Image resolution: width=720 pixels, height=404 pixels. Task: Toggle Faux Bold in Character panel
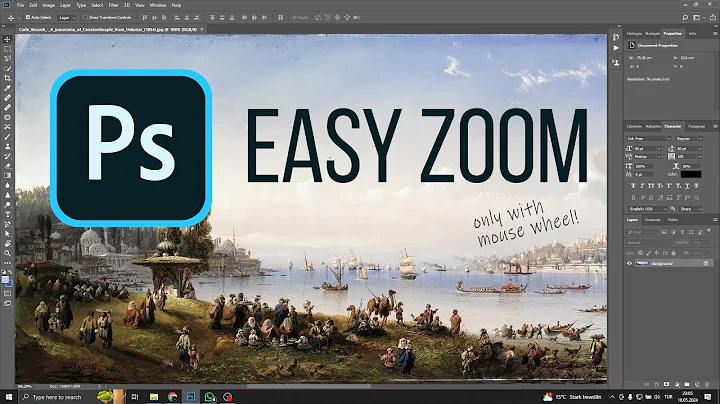pyautogui.click(x=633, y=185)
